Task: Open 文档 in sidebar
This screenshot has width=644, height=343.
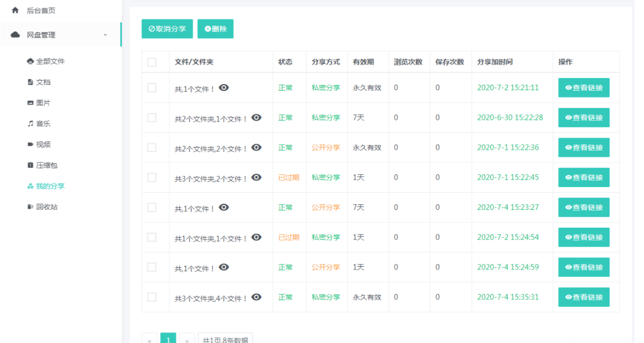Action: point(39,82)
